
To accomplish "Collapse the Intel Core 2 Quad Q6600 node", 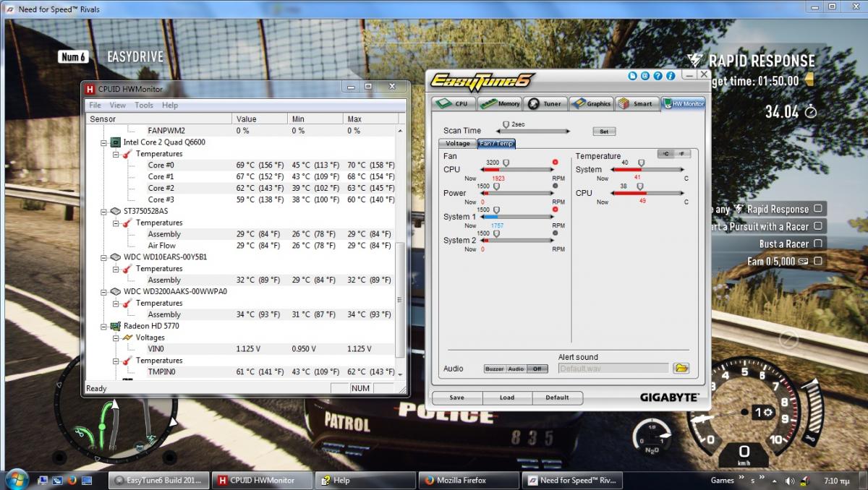I will click(103, 142).
